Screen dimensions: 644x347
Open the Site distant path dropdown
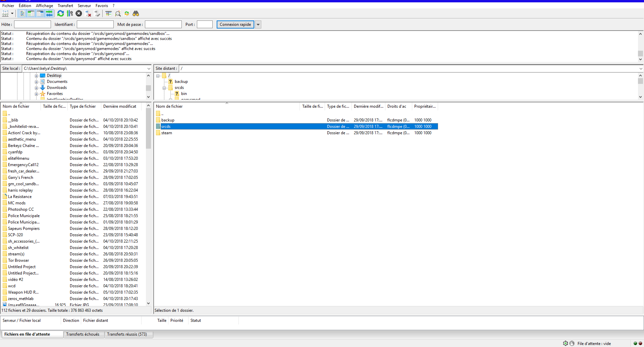click(x=641, y=68)
